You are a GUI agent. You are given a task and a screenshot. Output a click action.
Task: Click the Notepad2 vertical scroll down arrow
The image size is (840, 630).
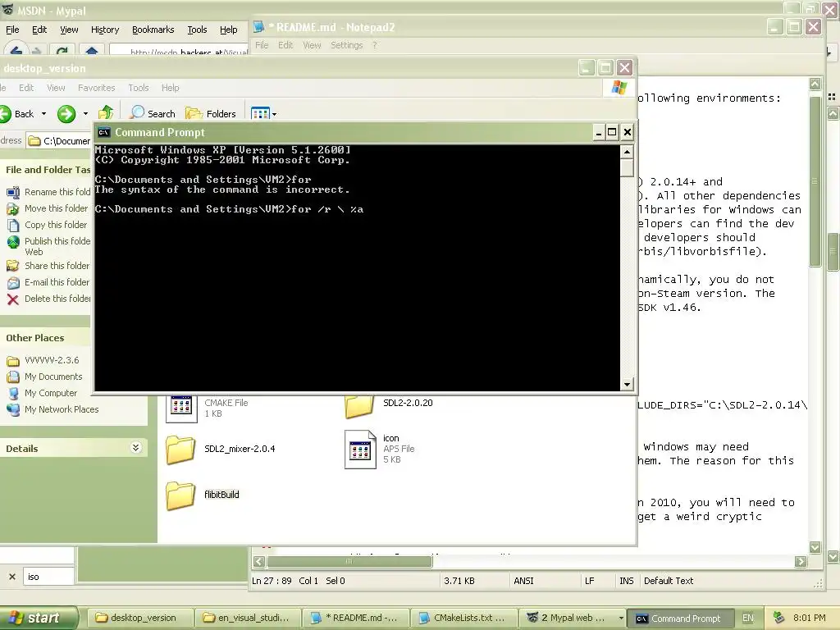click(815, 547)
